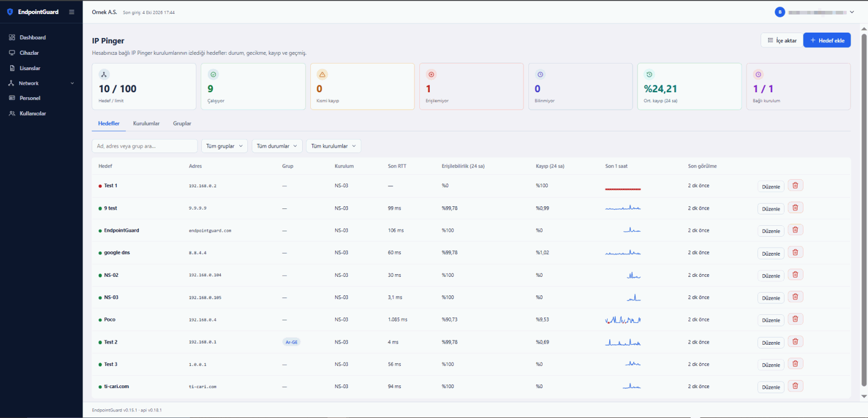The image size is (868, 418).
Task: Delete the ti-cari.com target
Action: [x=795, y=387]
